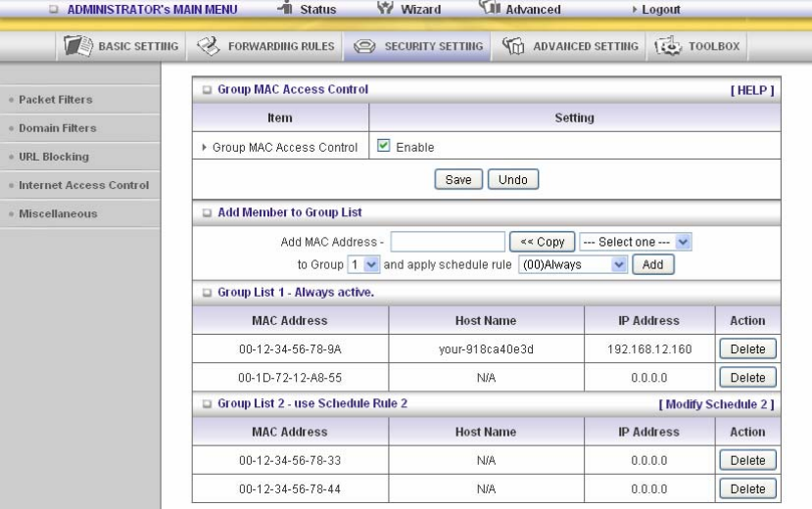Select MAC address 00-1D-72-12-A8-55 cell

coord(290,378)
